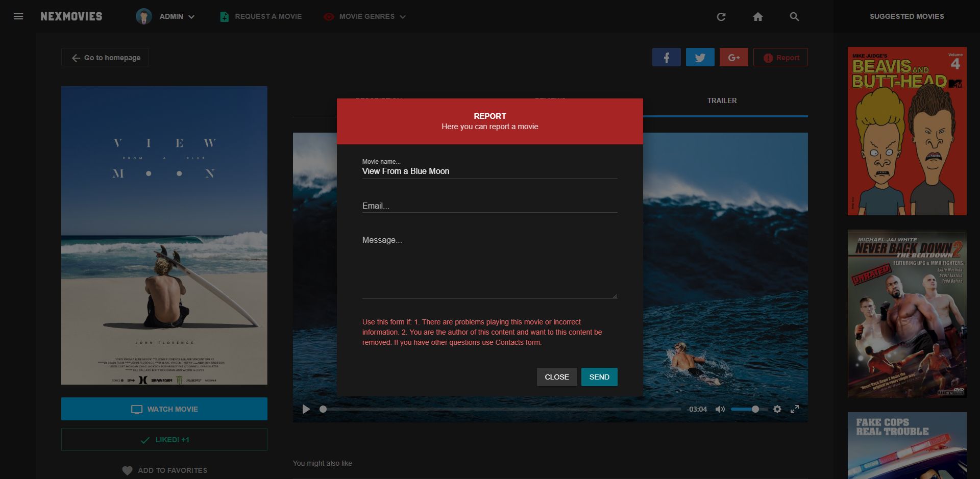Click the 'You might also like' text
Viewport: 980px width, 479px height.
pyautogui.click(x=323, y=463)
